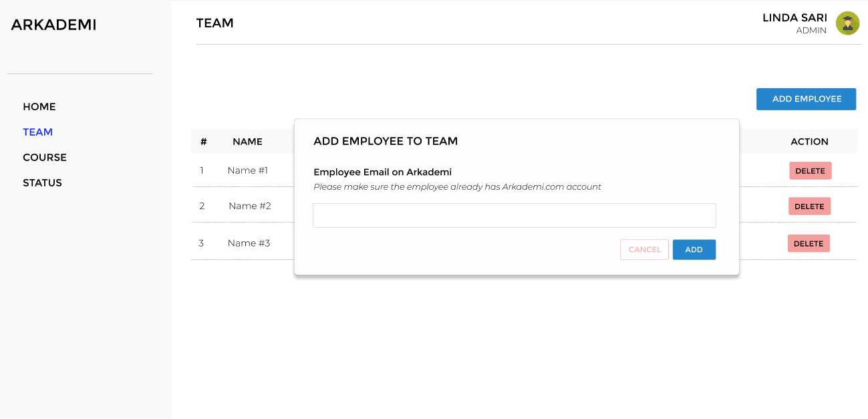Delete the Name #2 row
This screenshot has width=868, height=419.
pos(809,206)
